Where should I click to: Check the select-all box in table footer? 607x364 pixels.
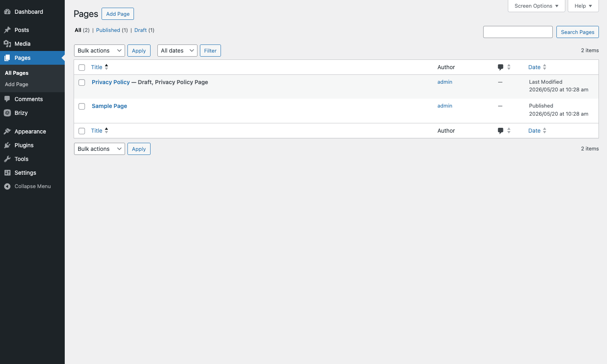pyautogui.click(x=82, y=131)
